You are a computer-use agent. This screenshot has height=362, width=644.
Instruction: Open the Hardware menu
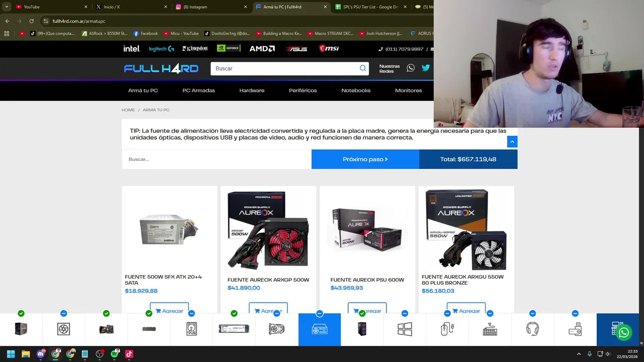tap(252, 90)
